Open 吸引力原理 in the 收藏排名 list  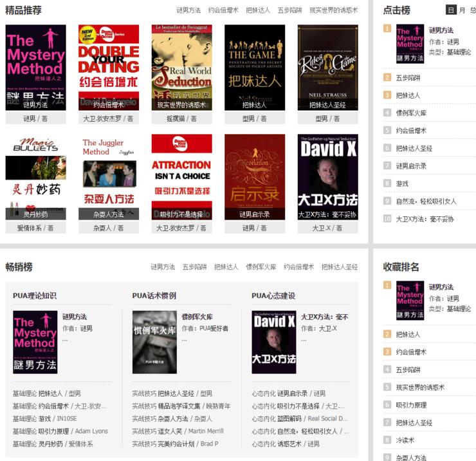410,405
